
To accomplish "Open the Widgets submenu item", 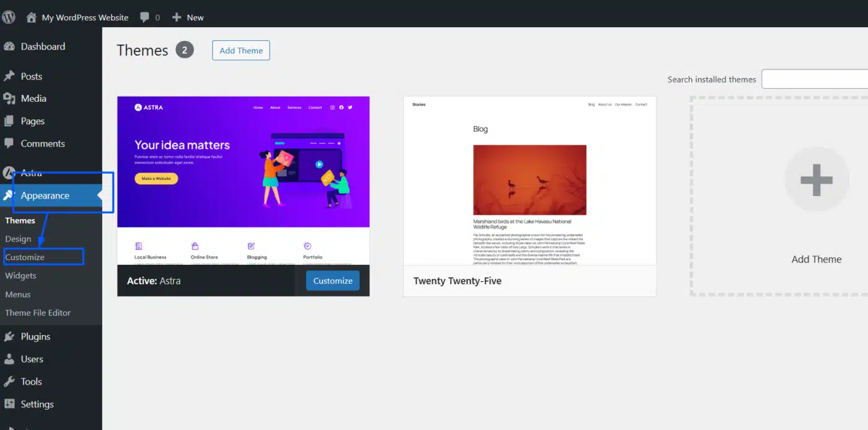I will [x=20, y=275].
